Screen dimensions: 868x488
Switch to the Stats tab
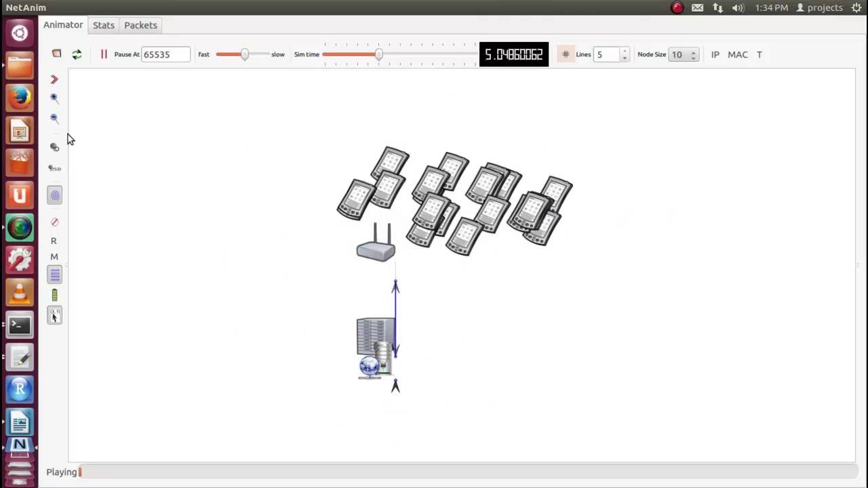point(104,25)
